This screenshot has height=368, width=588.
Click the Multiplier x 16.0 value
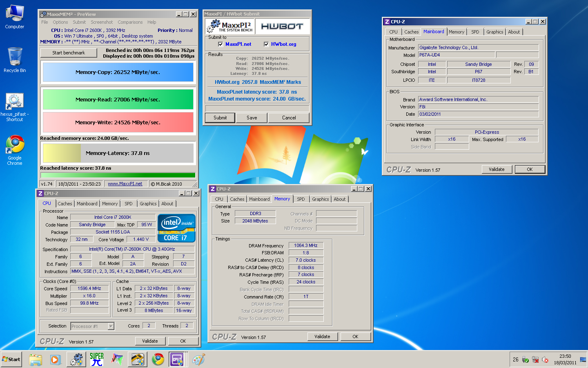[89, 296]
